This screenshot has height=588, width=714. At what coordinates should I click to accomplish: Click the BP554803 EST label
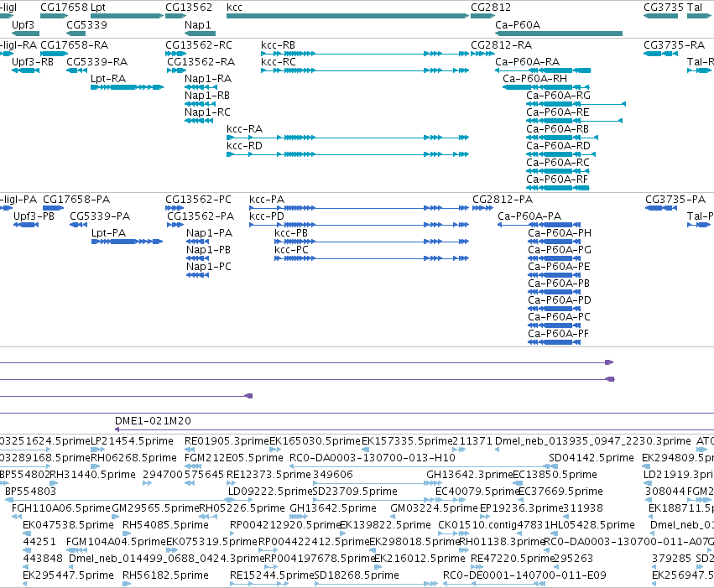pos(30,492)
